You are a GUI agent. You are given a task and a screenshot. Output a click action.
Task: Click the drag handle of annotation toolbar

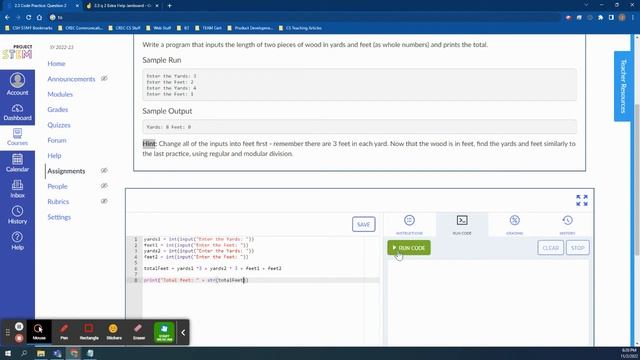click(x=7, y=332)
